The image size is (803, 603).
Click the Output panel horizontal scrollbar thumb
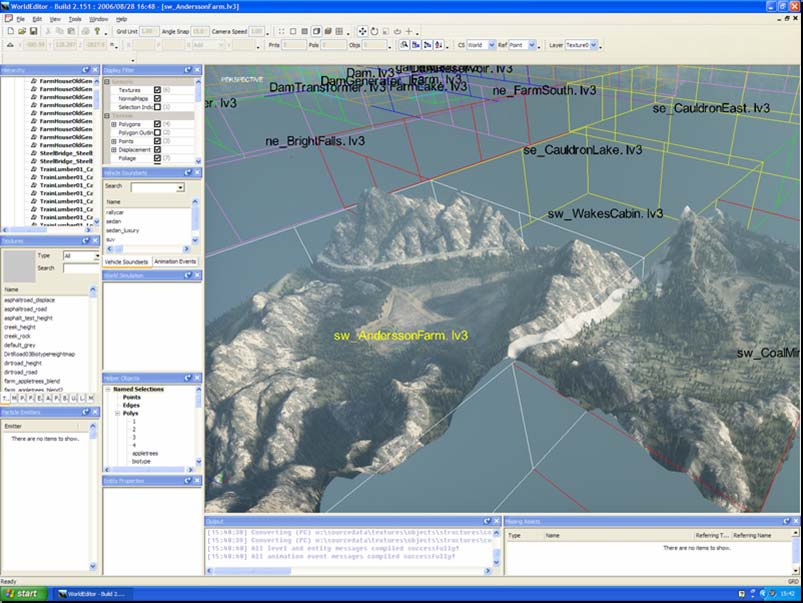[x=253, y=571]
